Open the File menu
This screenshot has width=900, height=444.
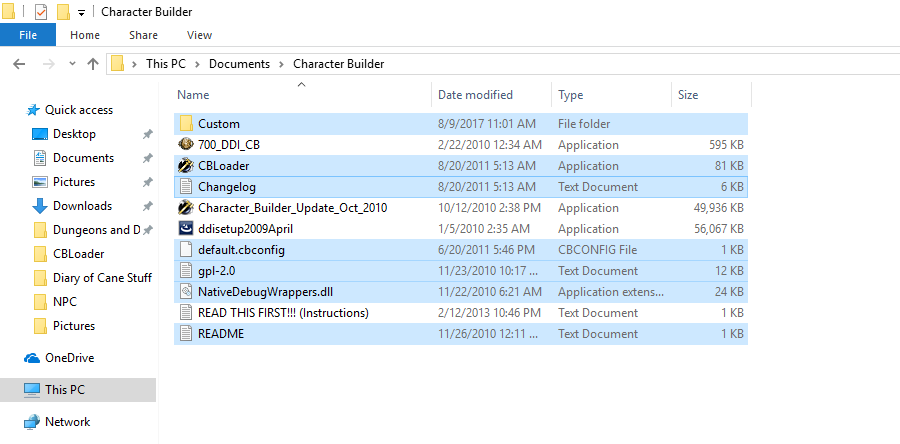point(28,35)
